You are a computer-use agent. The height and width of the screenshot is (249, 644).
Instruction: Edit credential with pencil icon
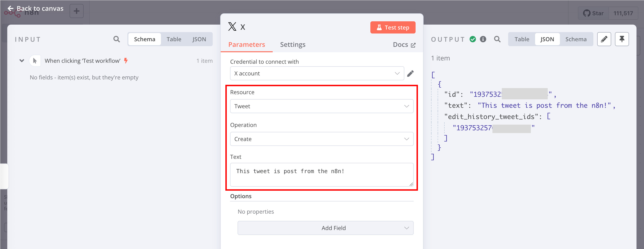(410, 74)
